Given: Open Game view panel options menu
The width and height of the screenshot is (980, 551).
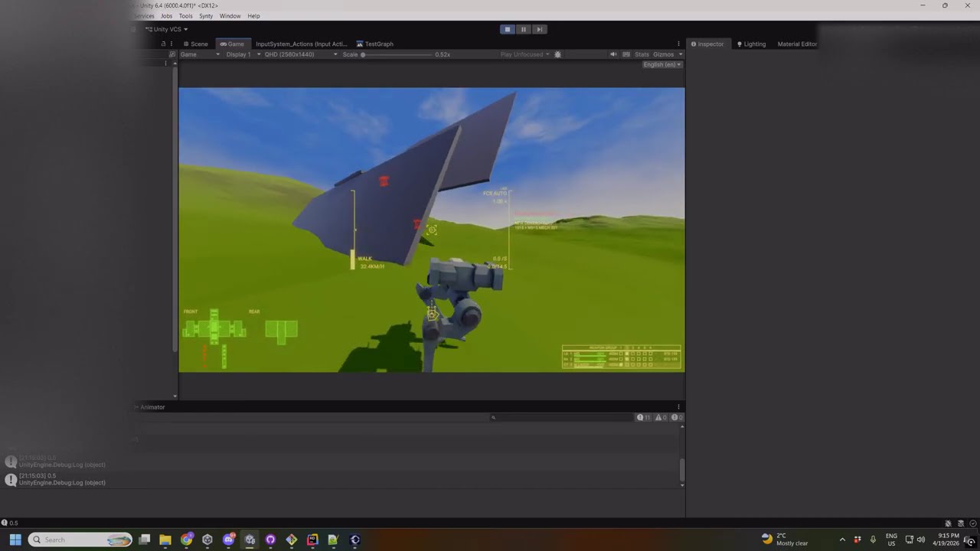Looking at the screenshot, I should point(678,44).
